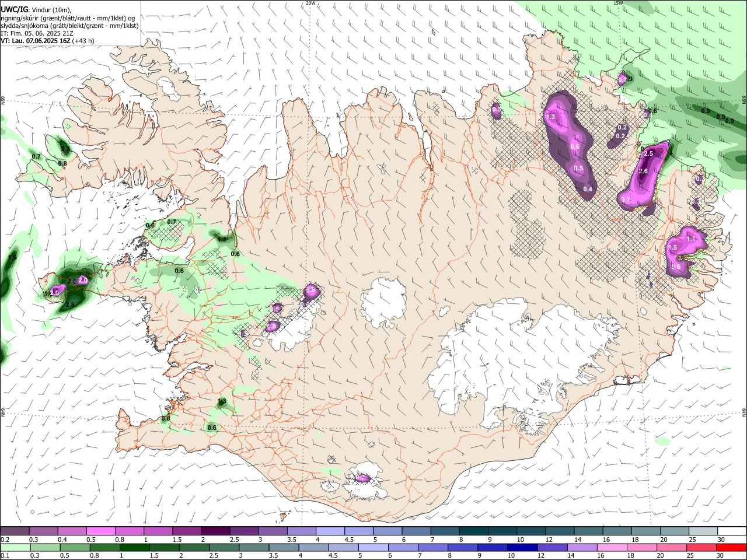Click lower legend swatch labeled 18
Image resolution: width=747 pixels, height=560 pixels.
point(641,547)
